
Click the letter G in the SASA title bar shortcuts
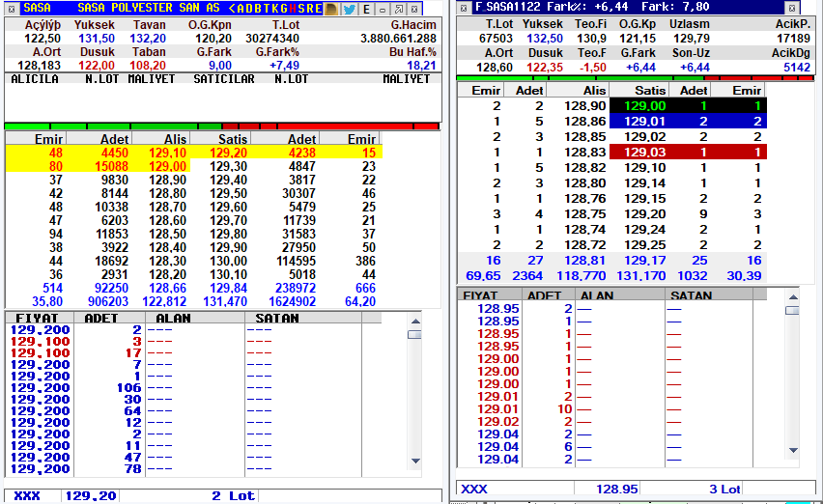click(x=283, y=9)
